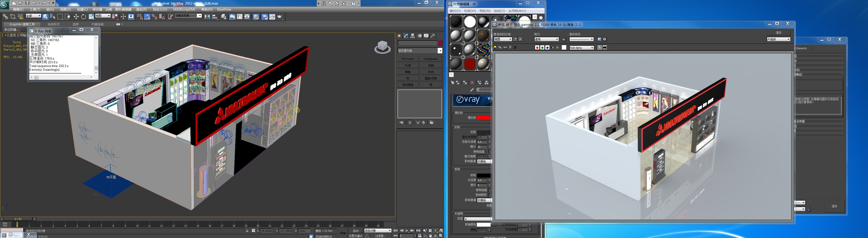
Task: Open the Hierarchy panel icon
Action: tap(413, 36)
